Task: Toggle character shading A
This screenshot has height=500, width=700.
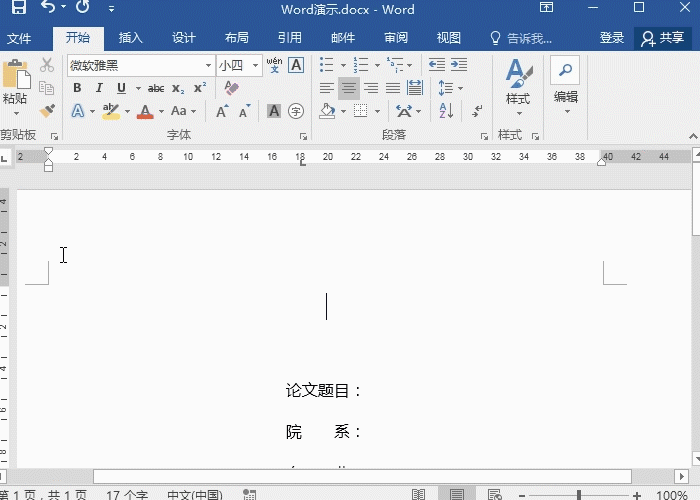Action: coord(274,111)
